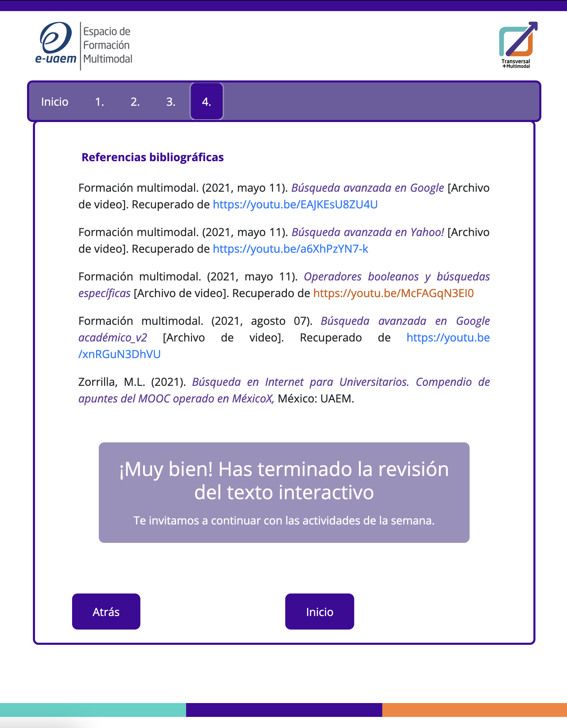The height and width of the screenshot is (728, 567).
Task: Click the teal segment of the footer bar
Action: point(93,710)
